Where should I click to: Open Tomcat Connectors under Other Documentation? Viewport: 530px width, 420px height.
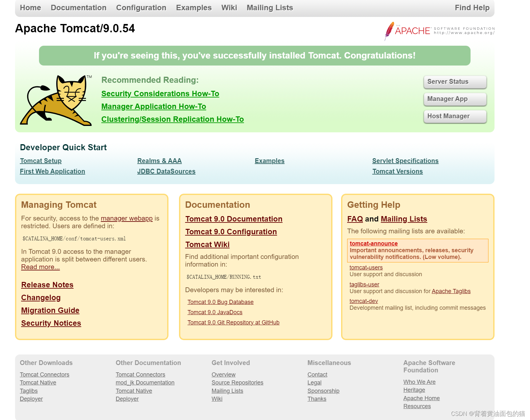pyautogui.click(x=140, y=375)
